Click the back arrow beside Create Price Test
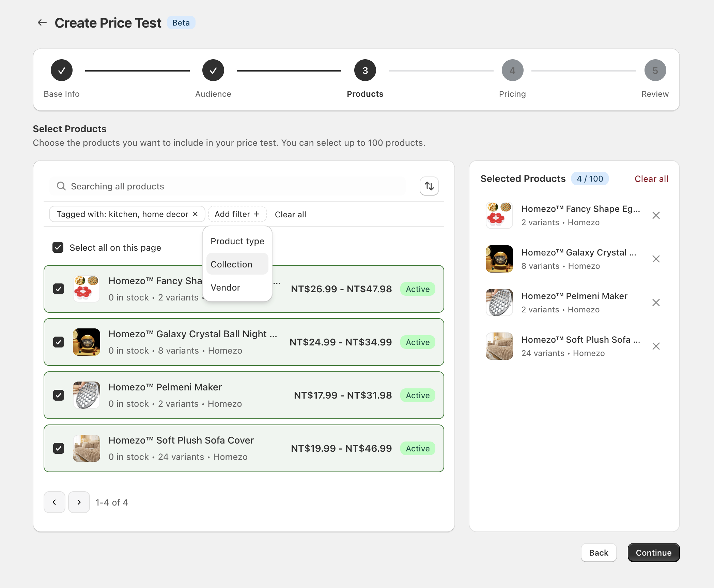Screen dimensions: 714x588 pos(42,23)
